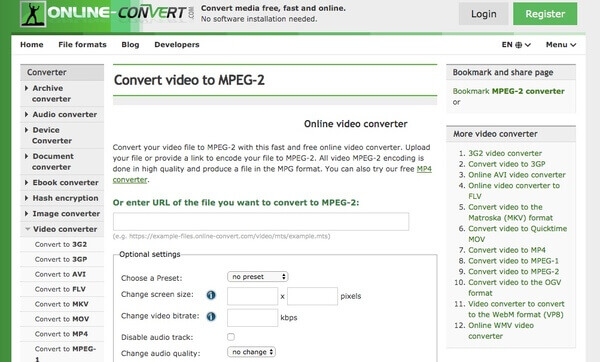Expand the Document converter section

62,161
